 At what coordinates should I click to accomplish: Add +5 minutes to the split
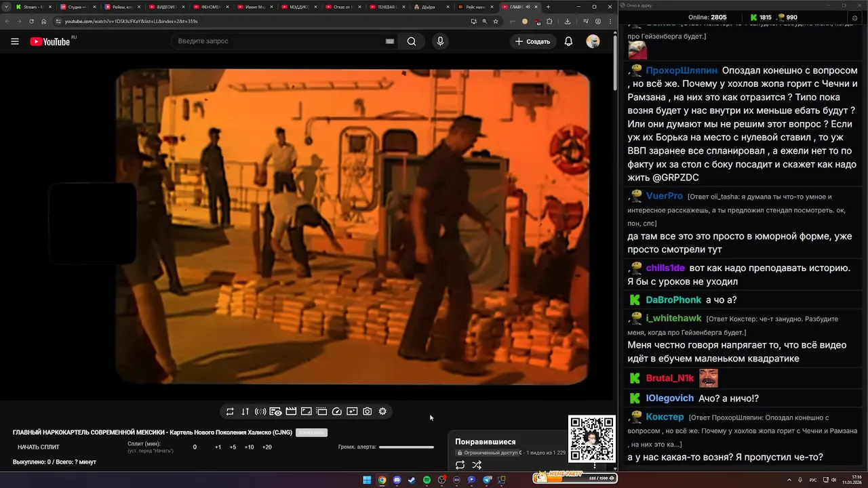(x=233, y=447)
